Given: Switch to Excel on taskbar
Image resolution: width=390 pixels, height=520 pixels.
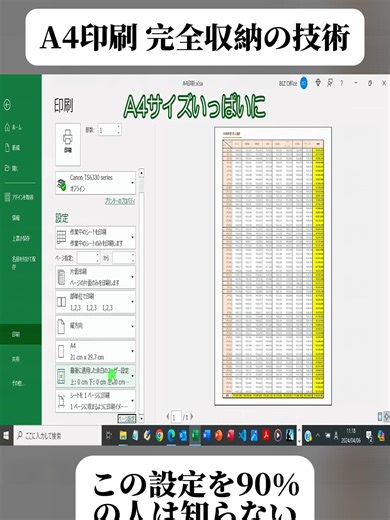Looking at the screenshot, I should (195, 435).
